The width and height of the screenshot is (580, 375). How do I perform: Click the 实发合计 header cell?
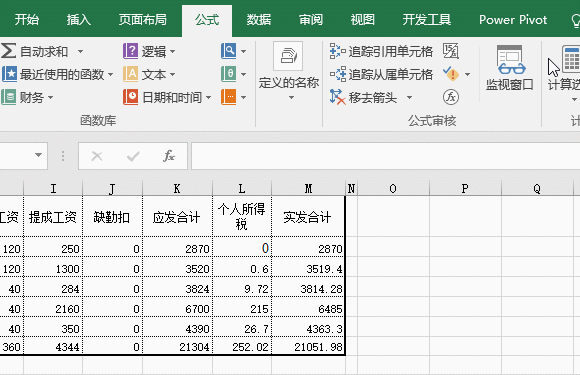coord(308,217)
